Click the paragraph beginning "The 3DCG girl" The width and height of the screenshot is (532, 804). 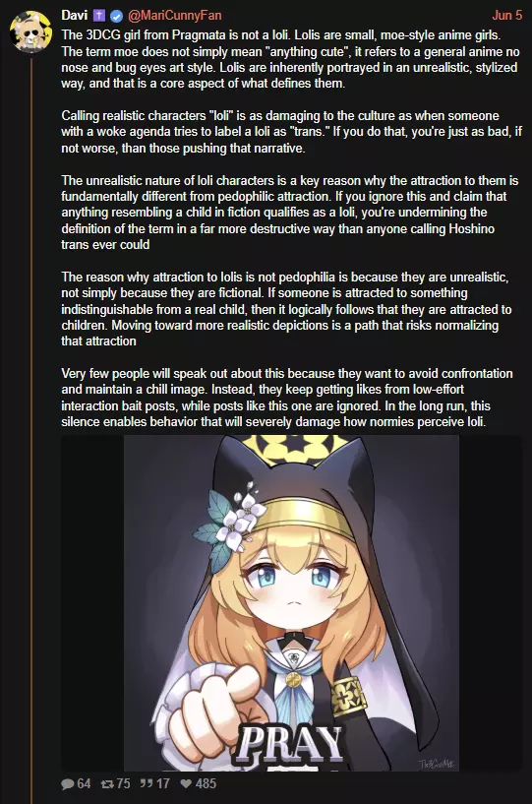(x=290, y=59)
